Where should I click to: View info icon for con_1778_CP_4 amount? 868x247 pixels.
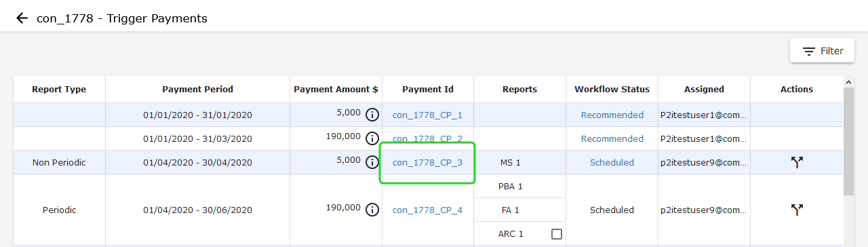point(372,210)
